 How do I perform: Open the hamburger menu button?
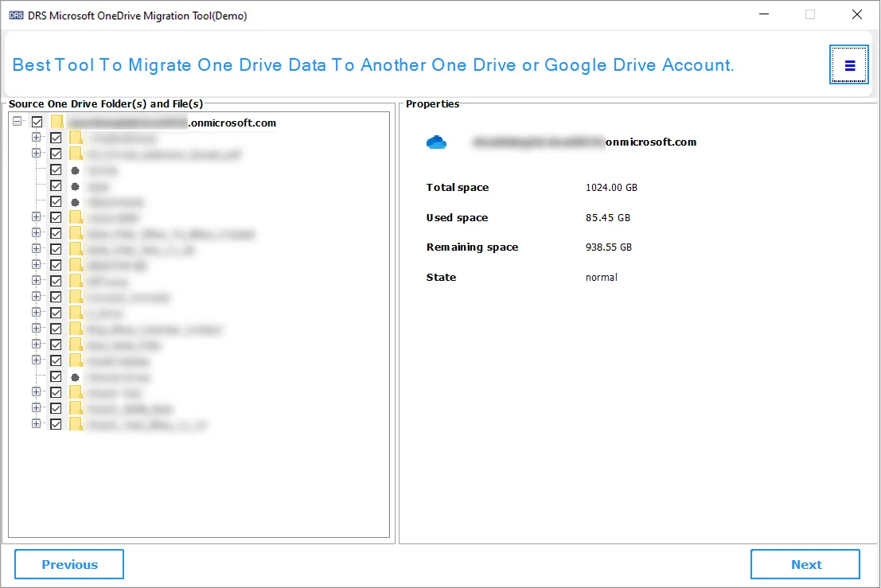[849, 65]
